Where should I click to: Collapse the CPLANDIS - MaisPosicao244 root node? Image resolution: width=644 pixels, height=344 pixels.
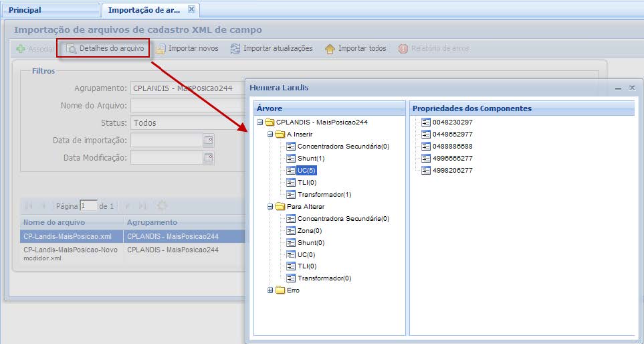coord(259,122)
